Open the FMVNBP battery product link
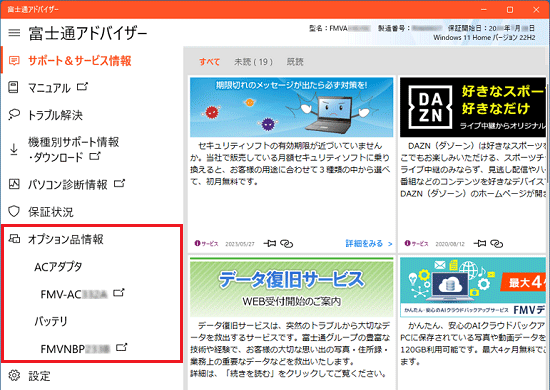The width and height of the screenshot is (550, 390). [x=75, y=349]
